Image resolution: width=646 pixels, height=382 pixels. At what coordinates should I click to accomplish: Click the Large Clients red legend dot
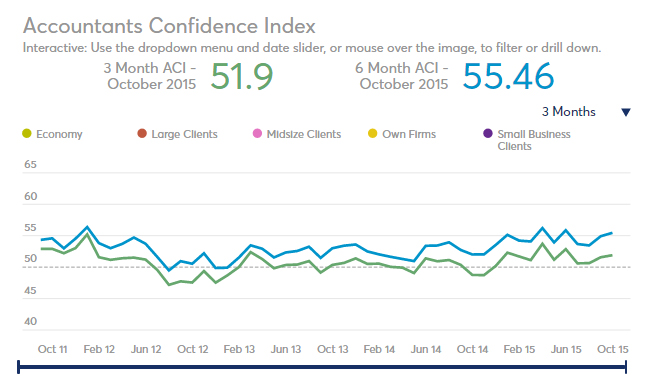click(x=142, y=134)
